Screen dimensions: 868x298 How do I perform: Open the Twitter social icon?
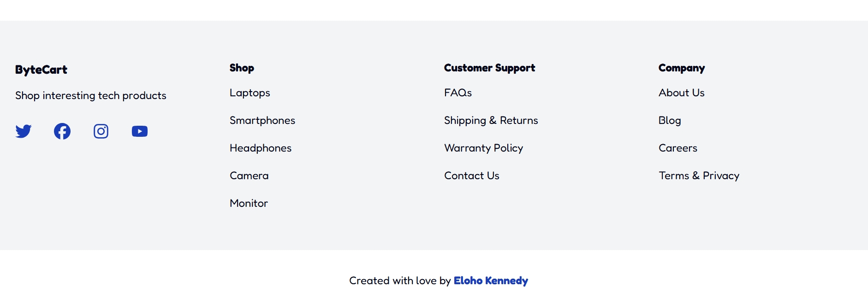click(x=24, y=131)
